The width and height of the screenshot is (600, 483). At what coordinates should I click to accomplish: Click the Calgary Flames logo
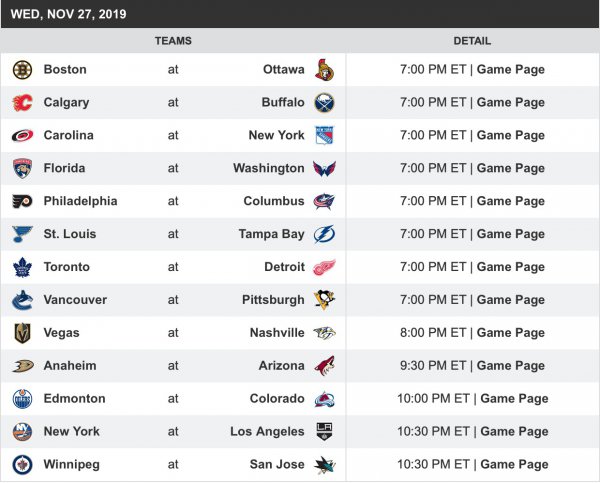[x=22, y=103]
